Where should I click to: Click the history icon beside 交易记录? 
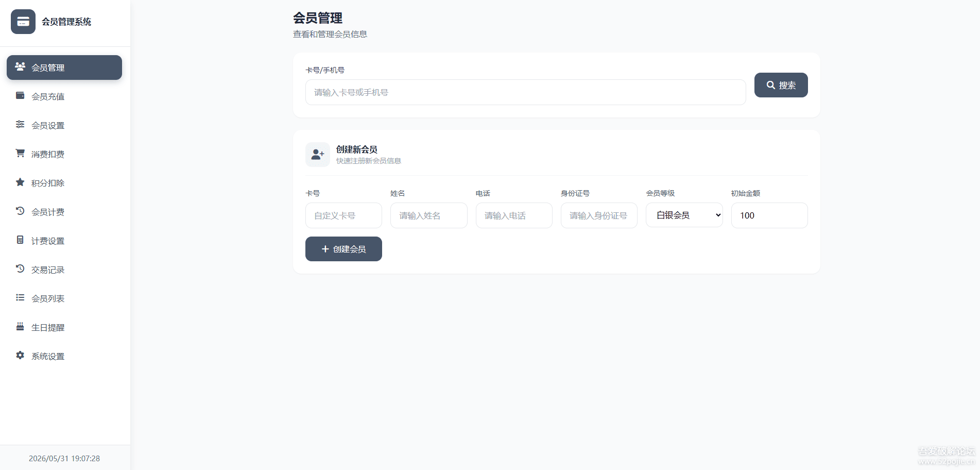click(x=20, y=268)
